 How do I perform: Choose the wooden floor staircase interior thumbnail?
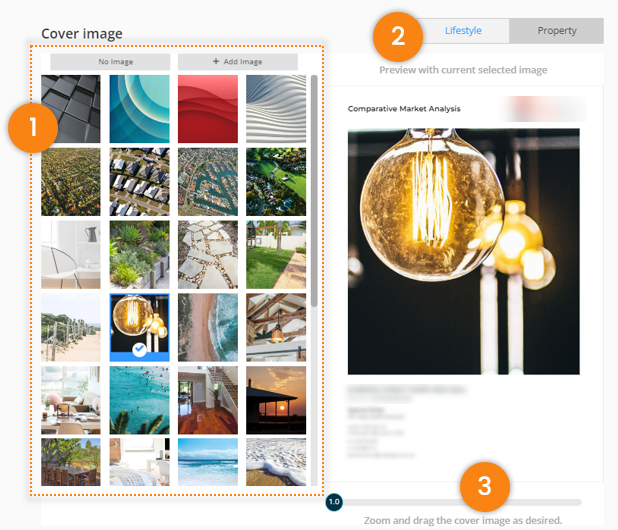tap(208, 400)
